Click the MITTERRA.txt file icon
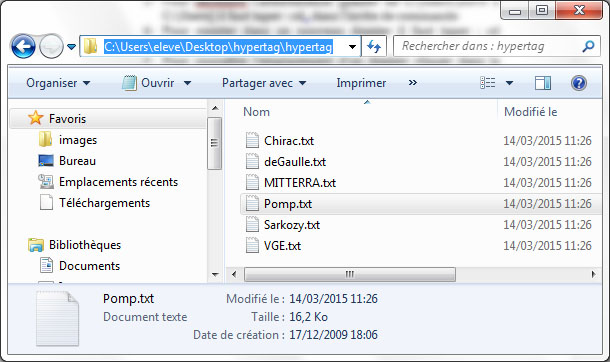Image resolution: width=610 pixels, height=362 pixels. coord(252,182)
